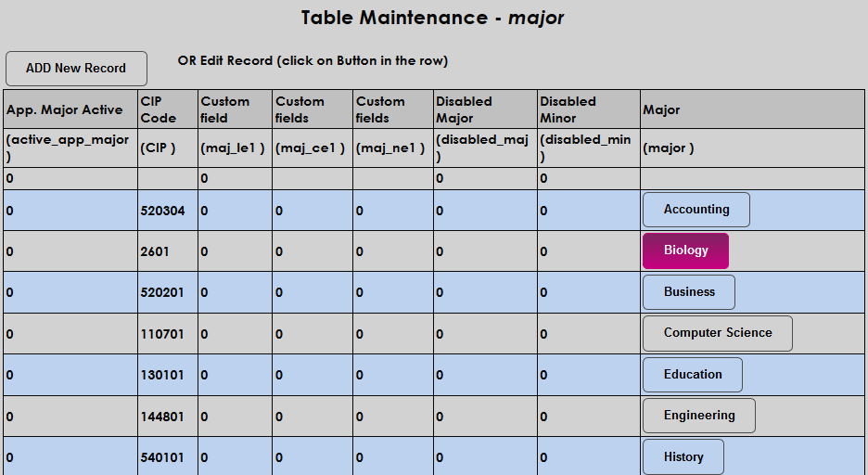Open the Computer Science record

[x=717, y=333]
